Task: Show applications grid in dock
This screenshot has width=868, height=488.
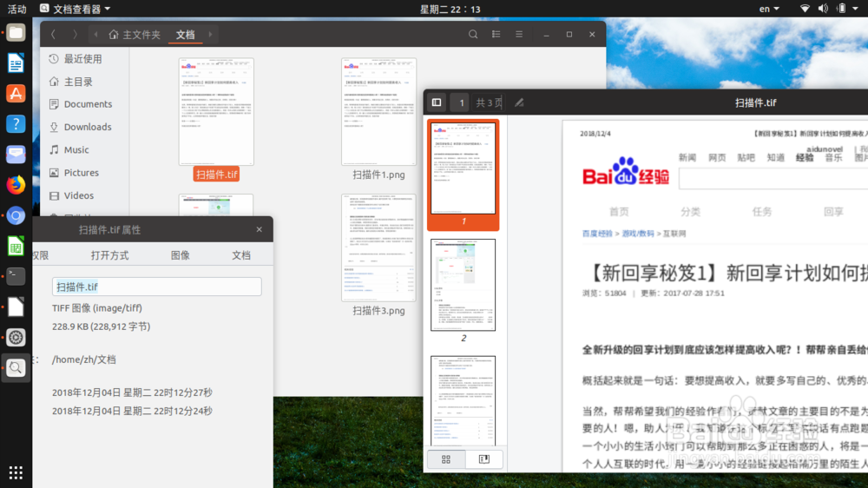Action: 16,472
